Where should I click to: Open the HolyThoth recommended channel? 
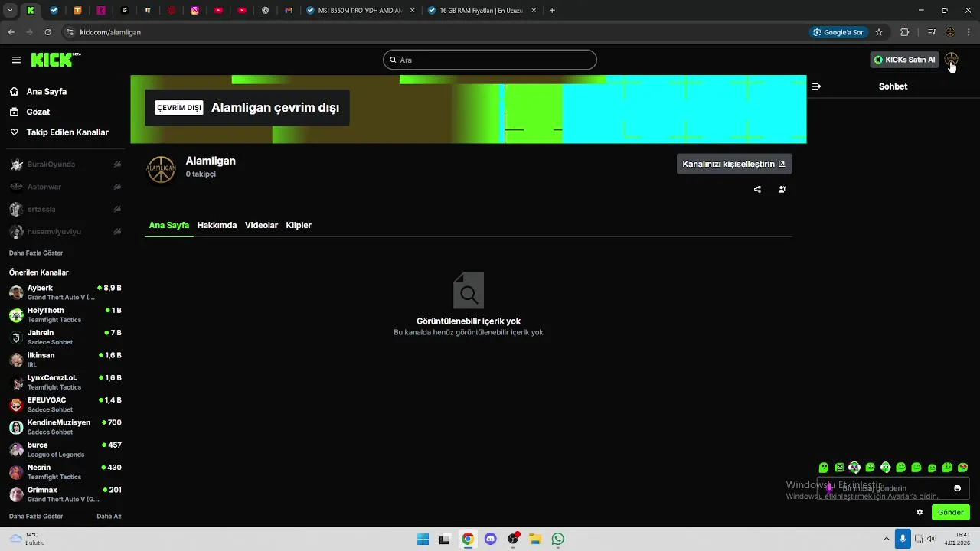pos(65,315)
